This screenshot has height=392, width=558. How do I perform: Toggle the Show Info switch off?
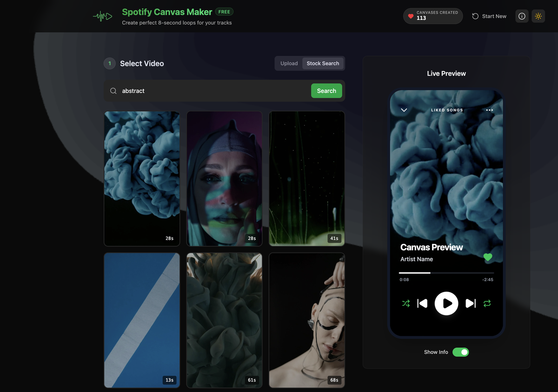coord(461,352)
